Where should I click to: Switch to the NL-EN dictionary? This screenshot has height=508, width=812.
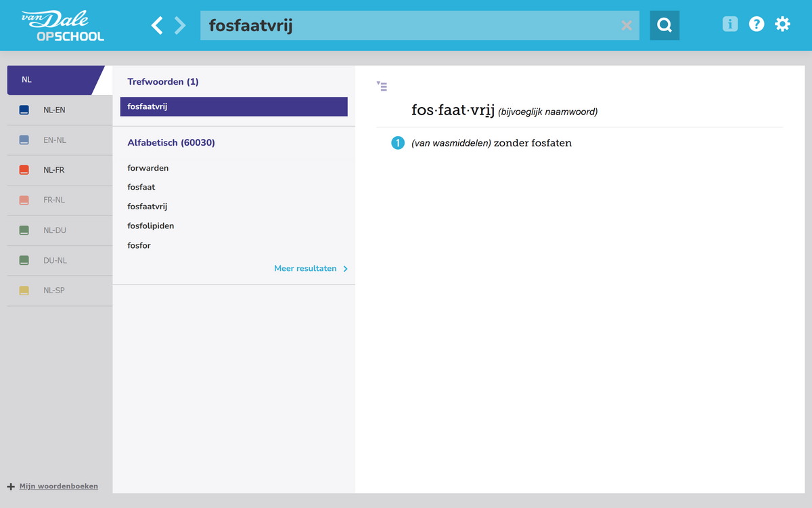60,110
